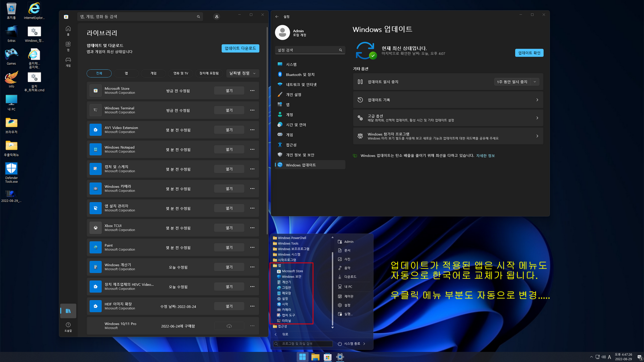Expand Windows PowerShell folder in Start menu
Screen dimensions: 644x362
tap(289, 238)
